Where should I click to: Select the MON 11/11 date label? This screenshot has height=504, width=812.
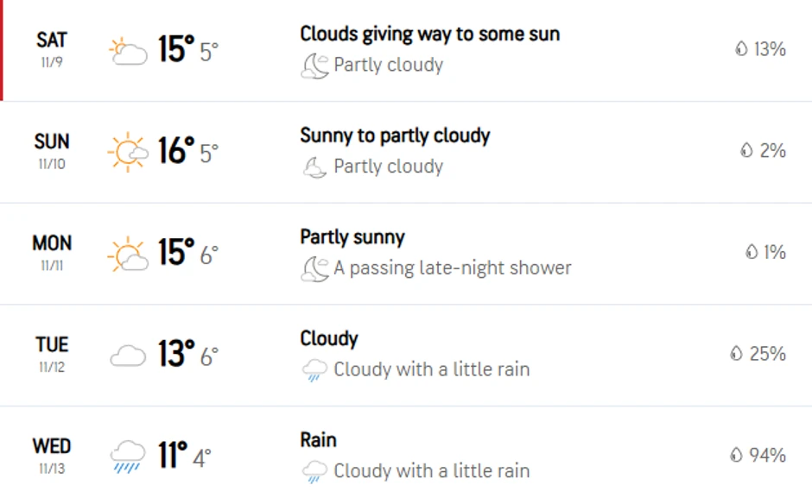coord(52,252)
